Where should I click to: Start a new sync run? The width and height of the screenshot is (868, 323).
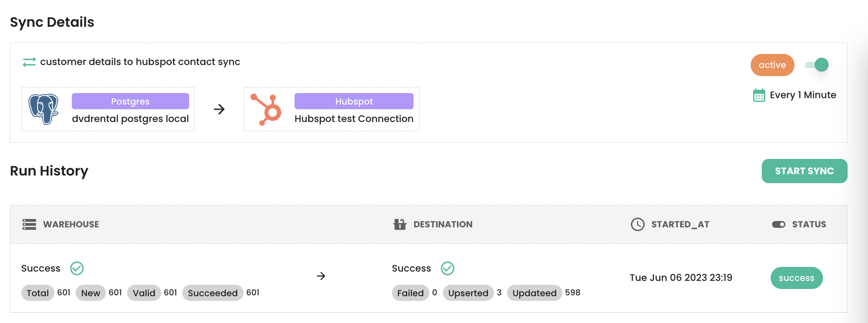pos(804,171)
